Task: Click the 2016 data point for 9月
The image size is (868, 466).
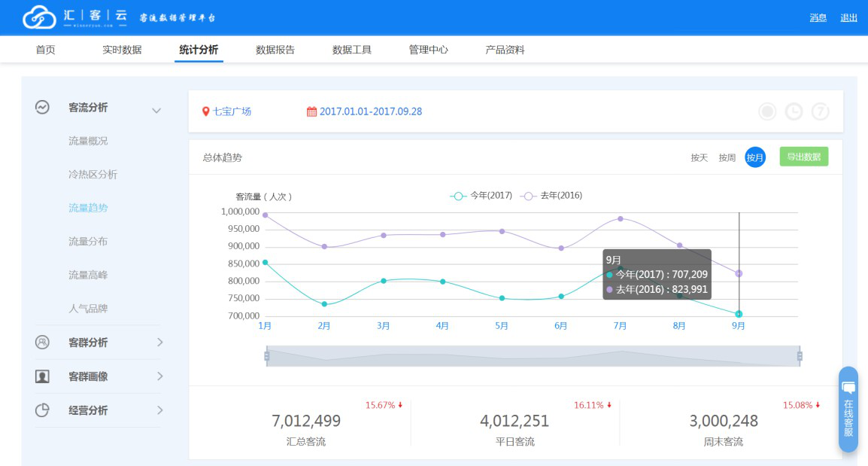Action: point(739,274)
